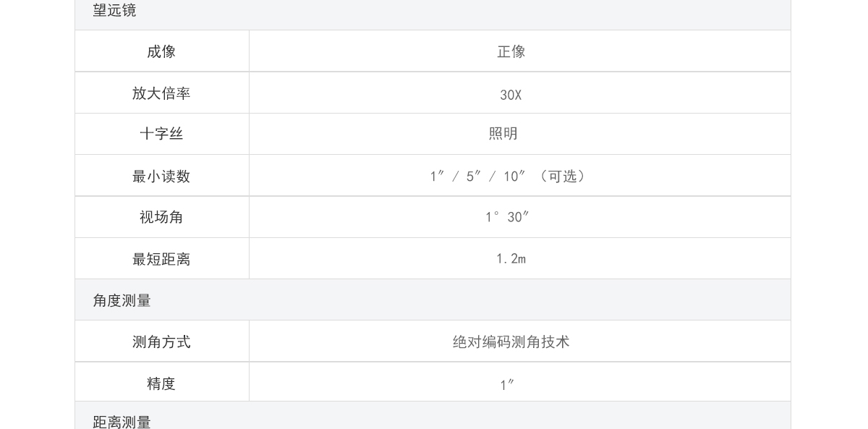Click the 1″ precision value

[x=508, y=385]
